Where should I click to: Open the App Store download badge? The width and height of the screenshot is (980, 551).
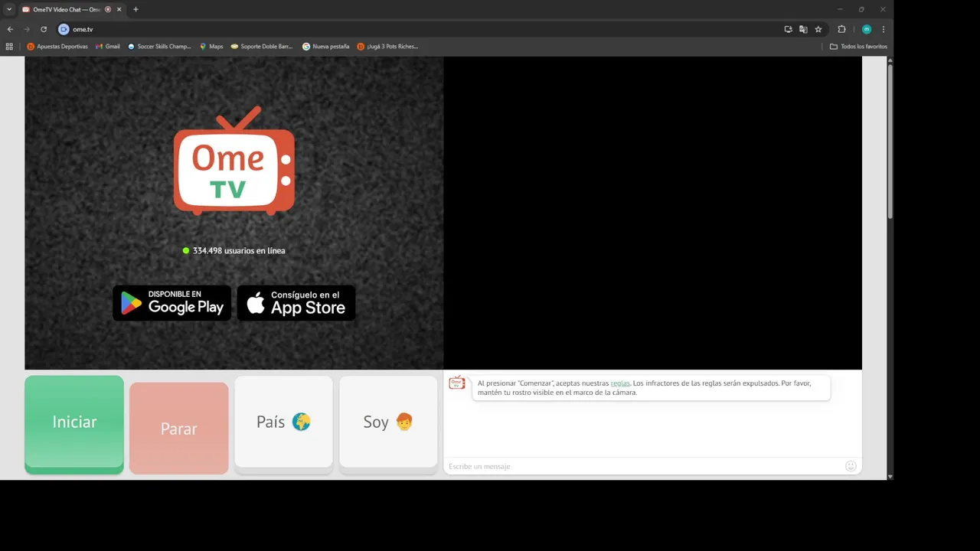pos(296,303)
